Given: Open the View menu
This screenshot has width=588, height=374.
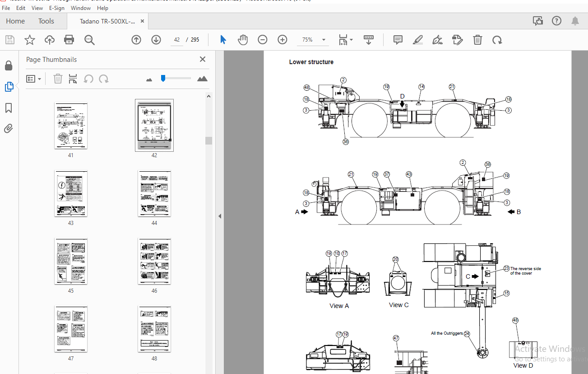Looking at the screenshot, I should [x=37, y=8].
